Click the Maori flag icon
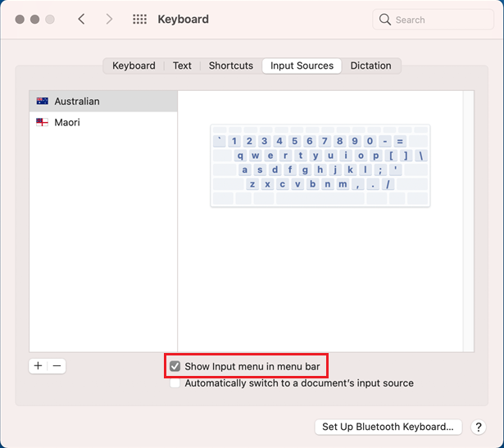The height and width of the screenshot is (448, 504). [x=43, y=123]
